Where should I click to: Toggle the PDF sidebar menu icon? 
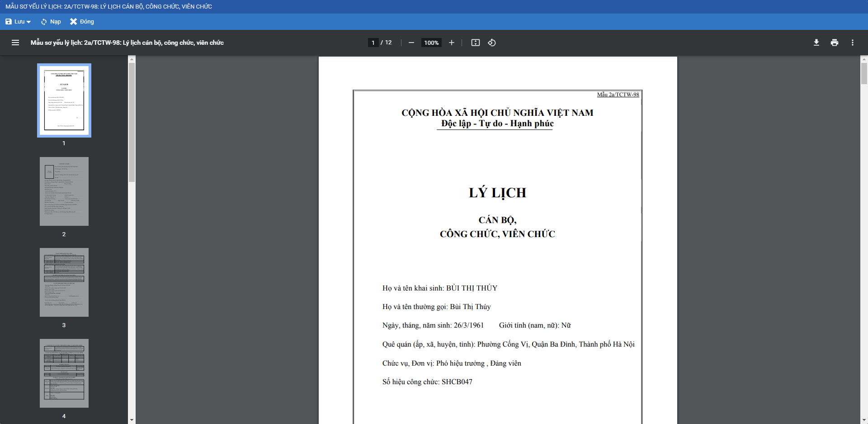coord(15,43)
